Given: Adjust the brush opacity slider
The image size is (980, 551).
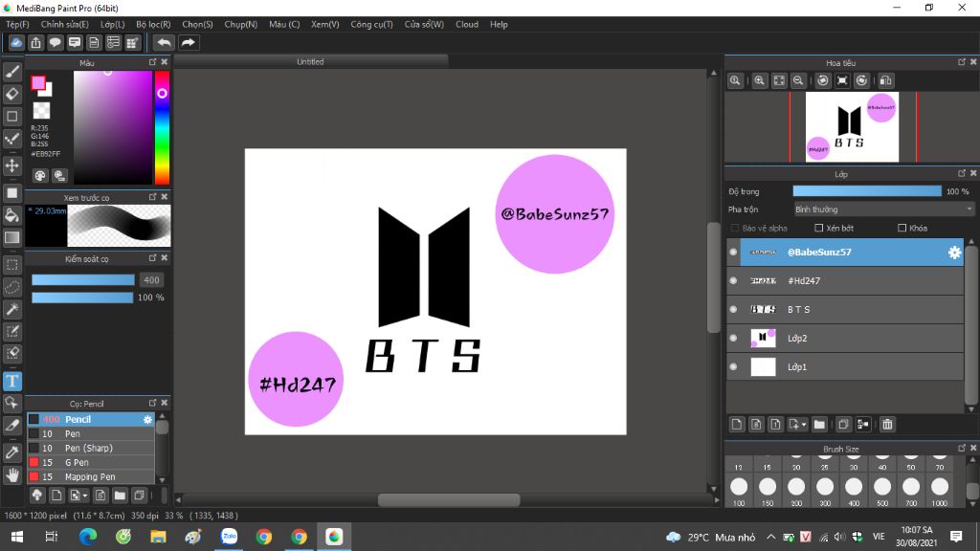Looking at the screenshot, I should tap(82, 298).
